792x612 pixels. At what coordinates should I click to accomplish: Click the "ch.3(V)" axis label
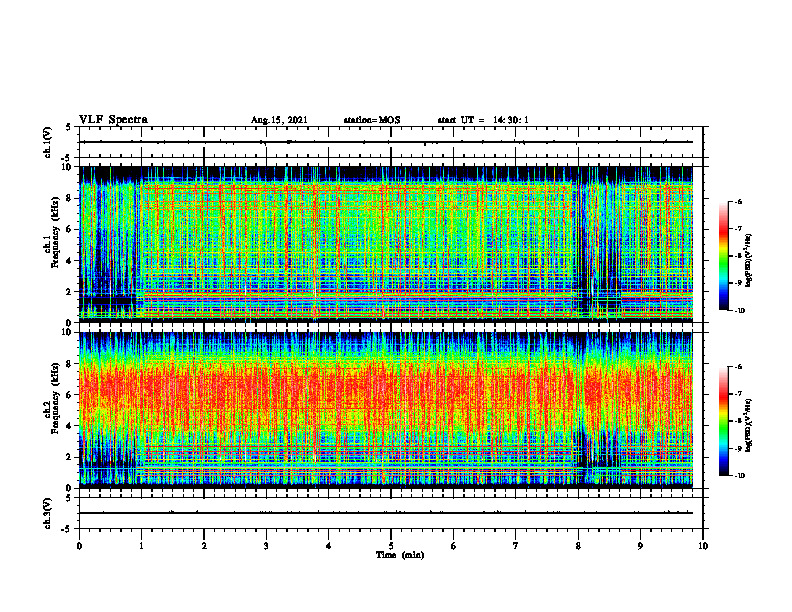click(x=47, y=513)
